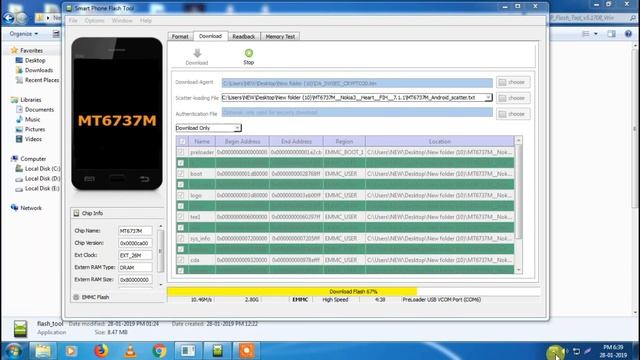Viewport: 640px width, 360px height.
Task: Open Network in Explorer sidebar
Action: pos(31,208)
